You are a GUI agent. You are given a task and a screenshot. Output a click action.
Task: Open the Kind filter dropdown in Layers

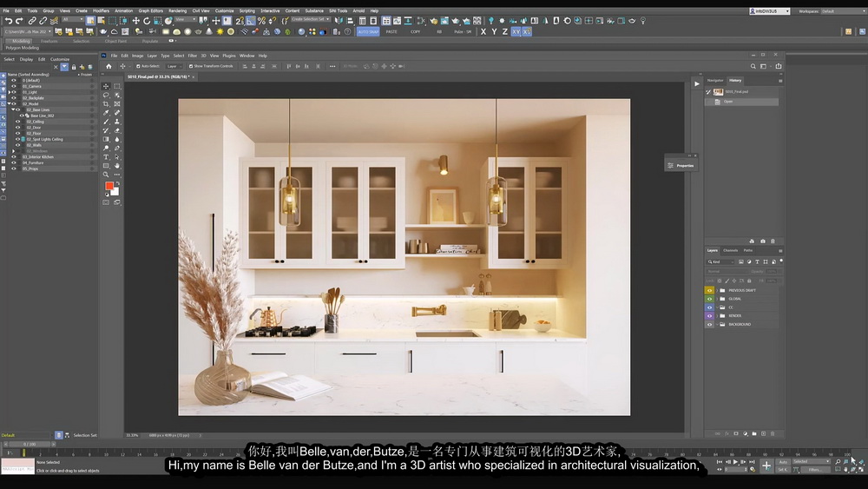[720, 262]
